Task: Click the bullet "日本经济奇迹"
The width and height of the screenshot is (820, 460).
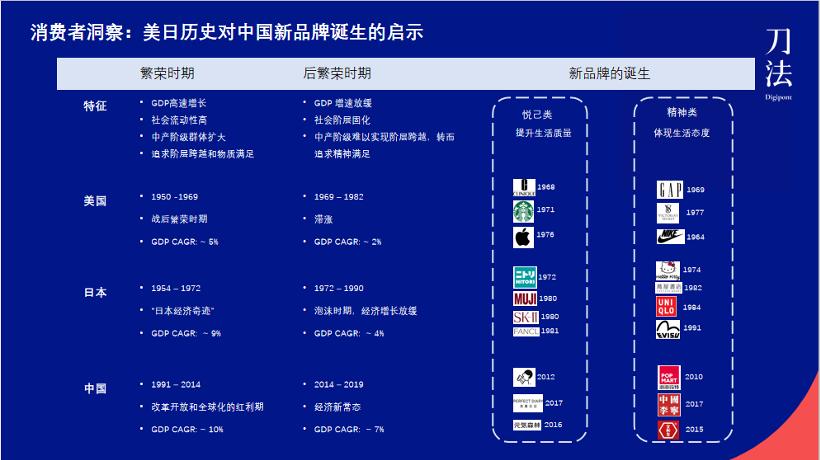Action: tap(183, 311)
